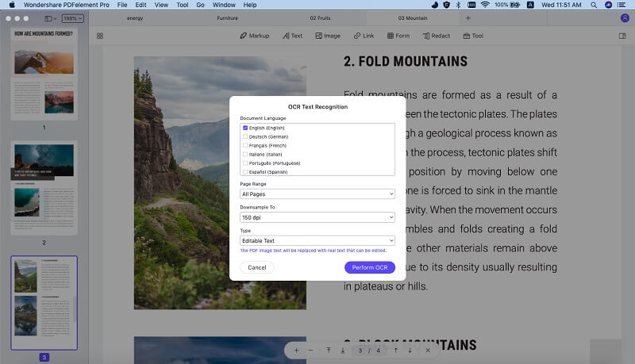Switch to the 02 Fruits tab
The height and width of the screenshot is (364, 635).
(x=320, y=18)
